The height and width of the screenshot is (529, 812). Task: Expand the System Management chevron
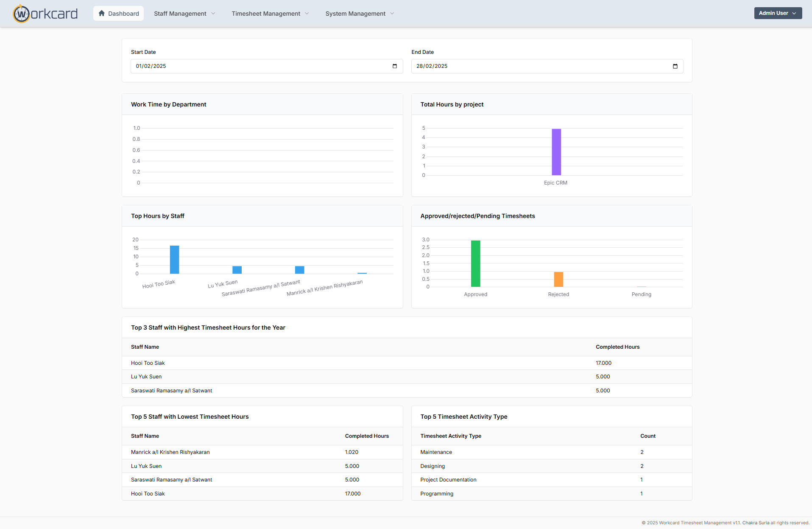392,14
